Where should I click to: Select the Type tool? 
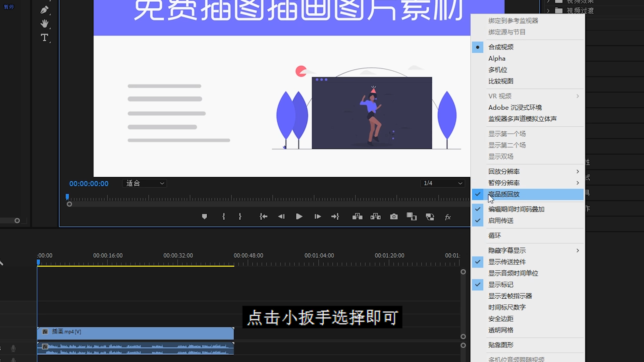[x=44, y=38]
